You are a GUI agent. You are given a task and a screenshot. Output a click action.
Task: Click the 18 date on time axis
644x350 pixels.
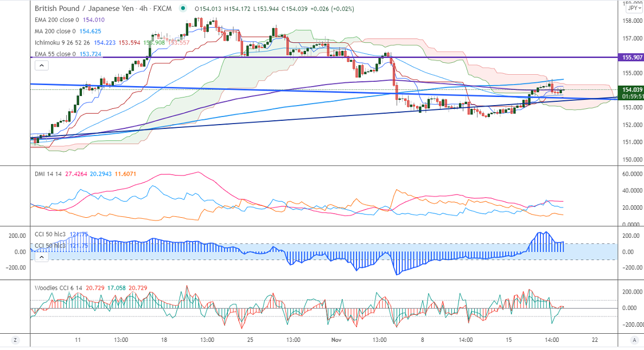point(164,340)
